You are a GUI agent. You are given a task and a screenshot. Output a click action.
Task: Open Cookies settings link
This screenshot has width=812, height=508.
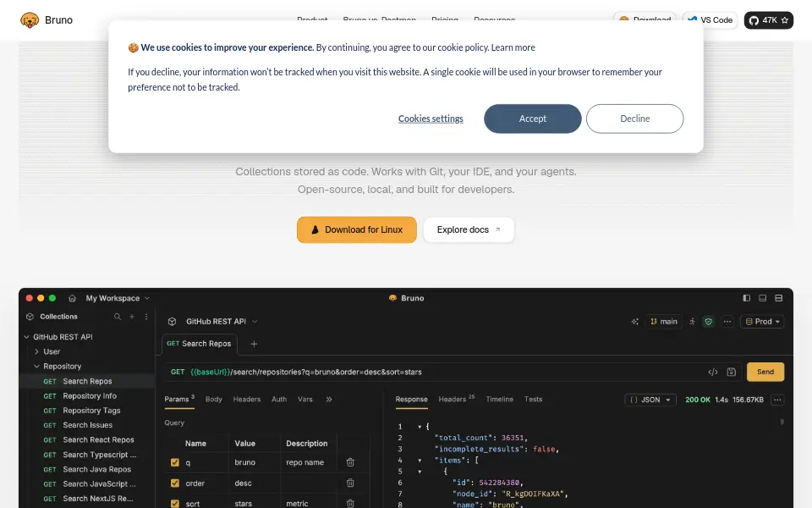coord(431,119)
